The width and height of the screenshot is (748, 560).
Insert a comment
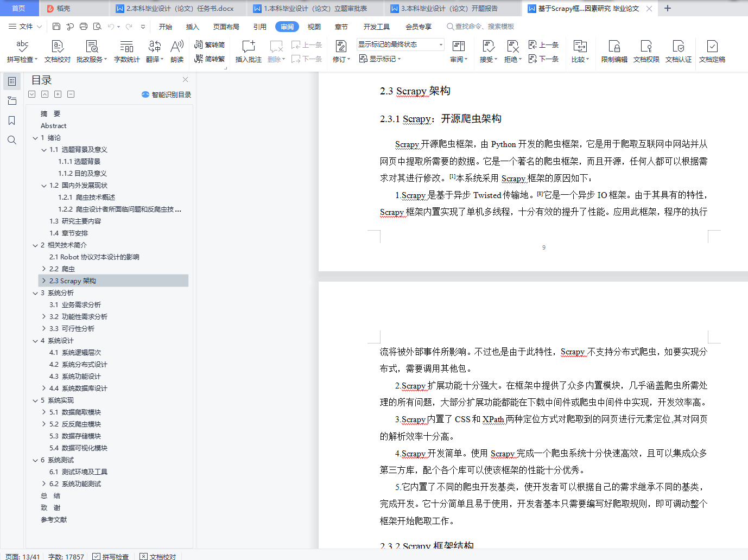click(249, 52)
